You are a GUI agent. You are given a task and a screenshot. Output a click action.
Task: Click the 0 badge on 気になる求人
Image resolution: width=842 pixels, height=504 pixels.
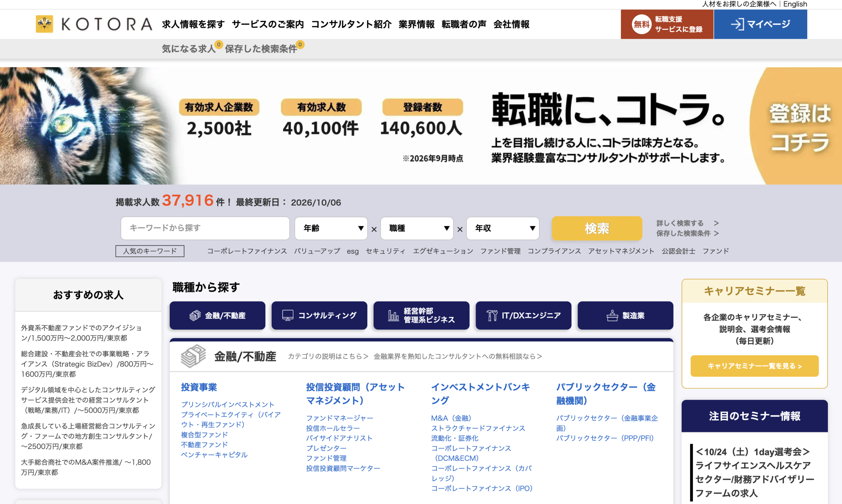(x=219, y=44)
